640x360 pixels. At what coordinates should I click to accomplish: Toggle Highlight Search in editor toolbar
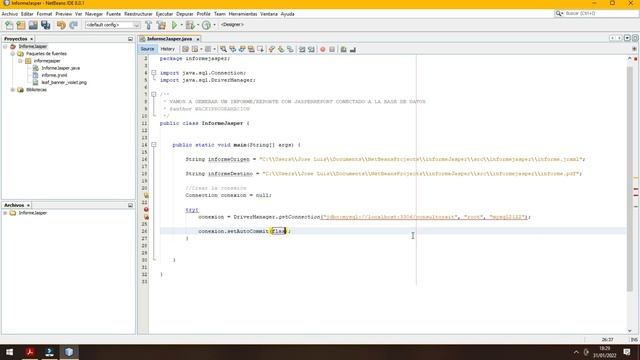pyautogui.click(x=251, y=49)
